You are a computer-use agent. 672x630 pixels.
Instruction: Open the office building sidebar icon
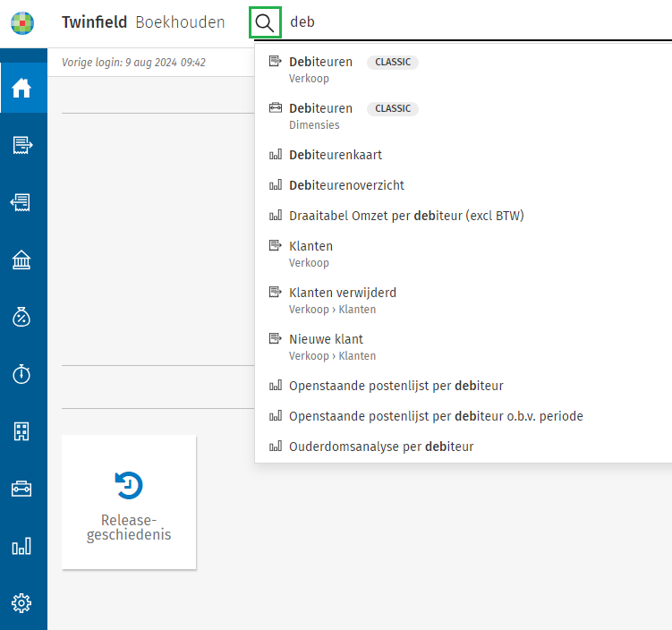tap(22, 431)
